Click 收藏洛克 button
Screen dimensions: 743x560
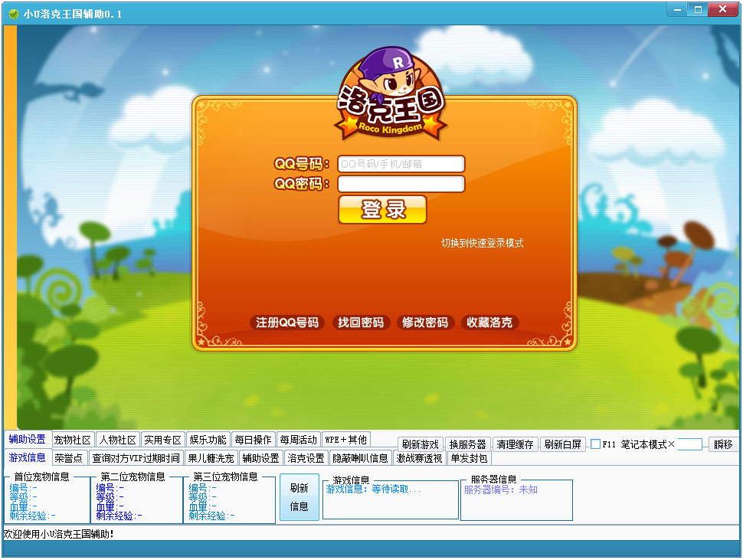(489, 323)
